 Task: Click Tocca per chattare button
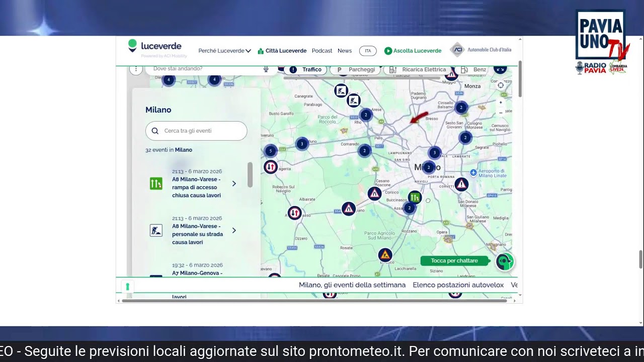(454, 260)
